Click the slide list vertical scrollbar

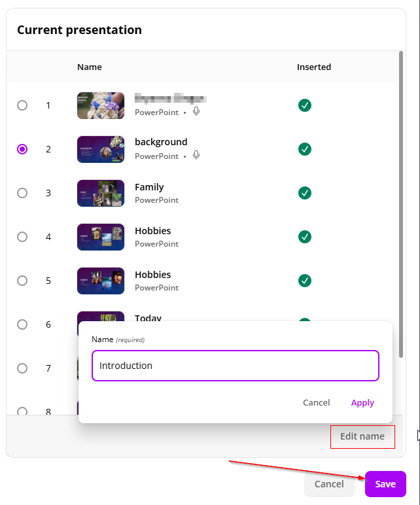tap(401, 204)
